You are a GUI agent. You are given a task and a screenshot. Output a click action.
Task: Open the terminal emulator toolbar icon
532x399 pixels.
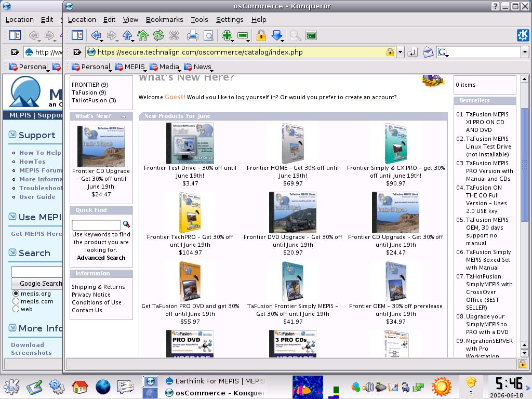[311, 35]
